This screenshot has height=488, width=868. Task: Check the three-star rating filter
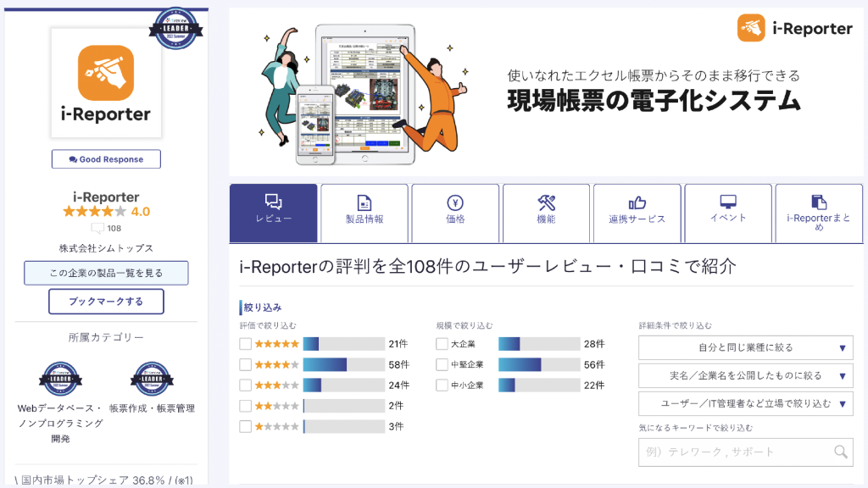point(245,385)
